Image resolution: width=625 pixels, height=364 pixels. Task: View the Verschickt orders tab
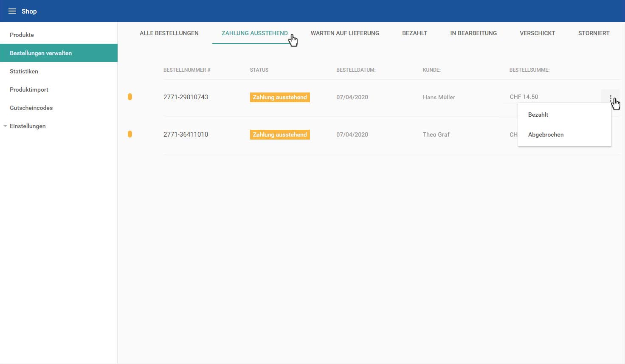[x=538, y=33]
